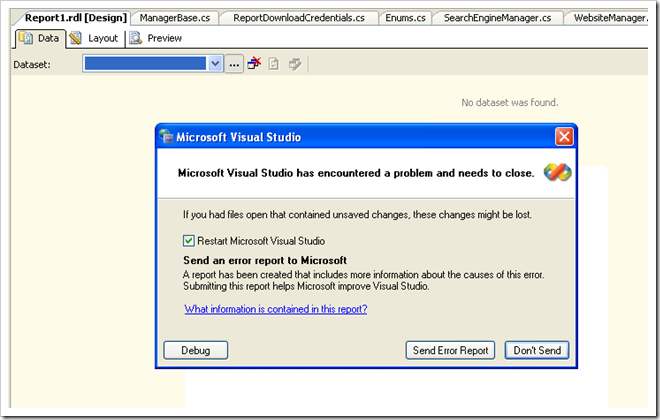The height and width of the screenshot is (420, 660).
Task: Select the Dataset combo box field
Action: pos(152,64)
